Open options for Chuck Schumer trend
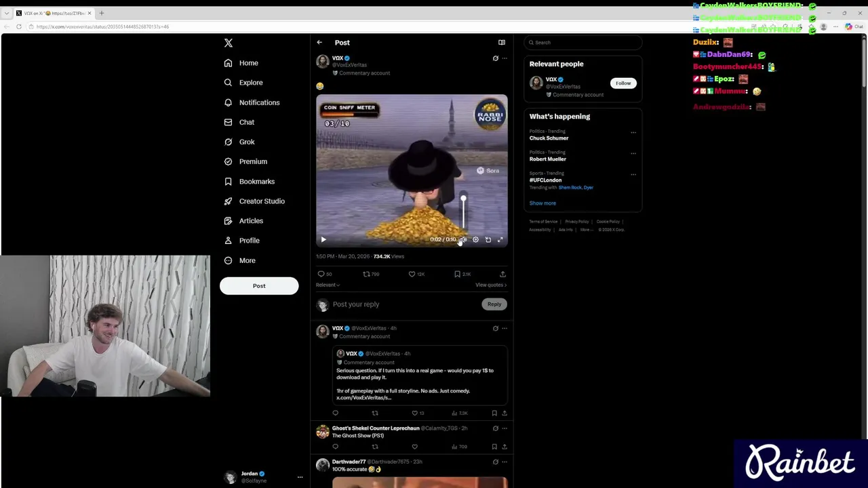 [x=633, y=133]
